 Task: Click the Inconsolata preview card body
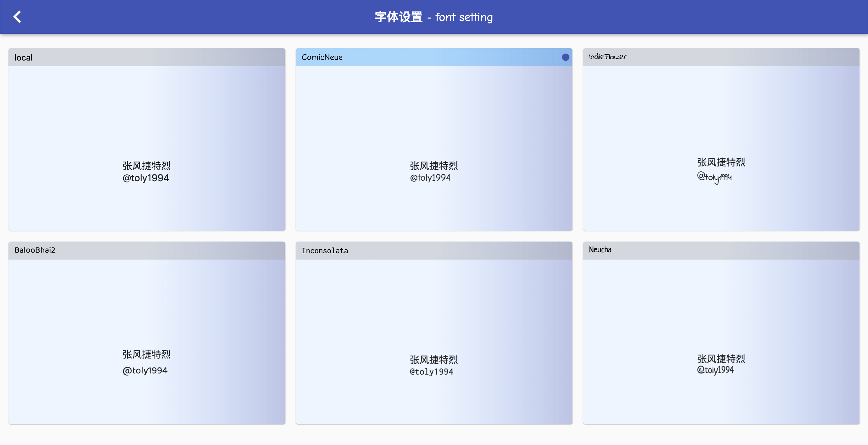tap(434, 310)
